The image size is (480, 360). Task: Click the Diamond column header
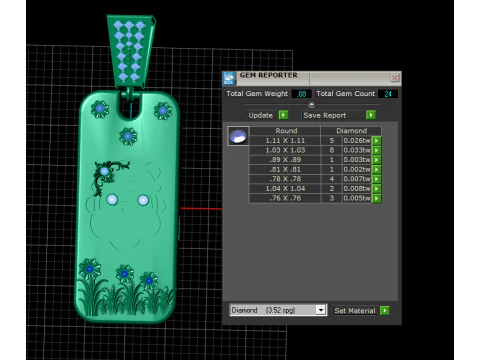[x=351, y=131]
